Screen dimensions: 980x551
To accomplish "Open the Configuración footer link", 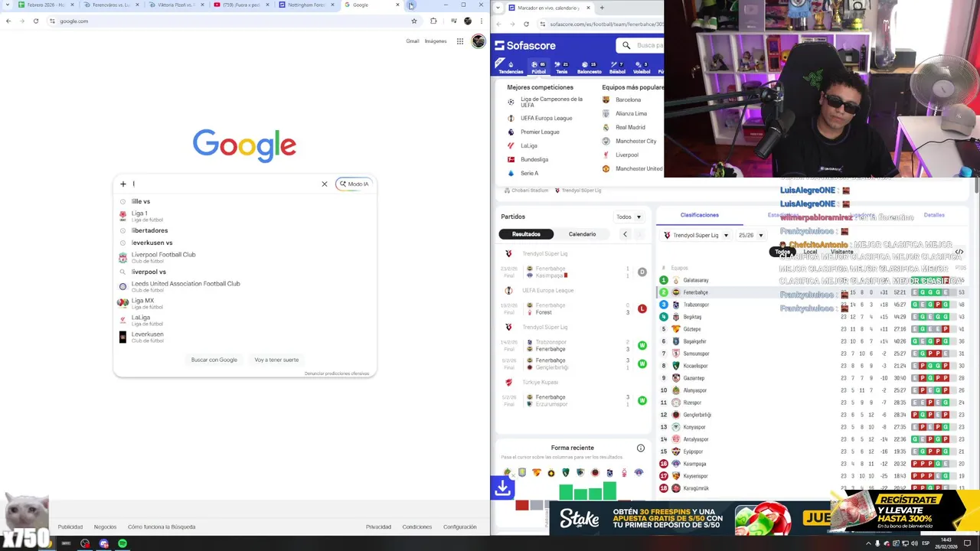I will 460,527.
